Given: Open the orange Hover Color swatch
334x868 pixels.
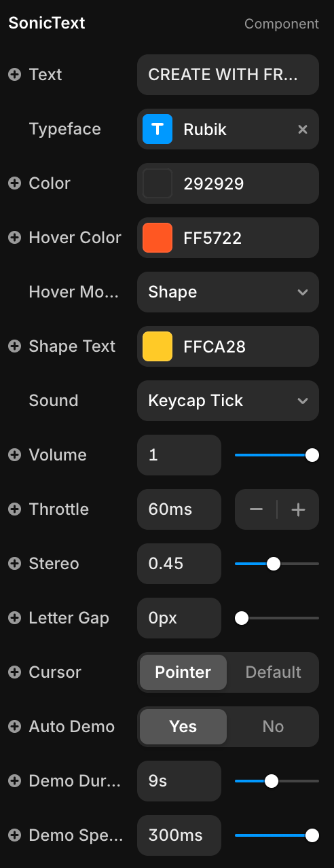Looking at the screenshot, I should (x=157, y=238).
